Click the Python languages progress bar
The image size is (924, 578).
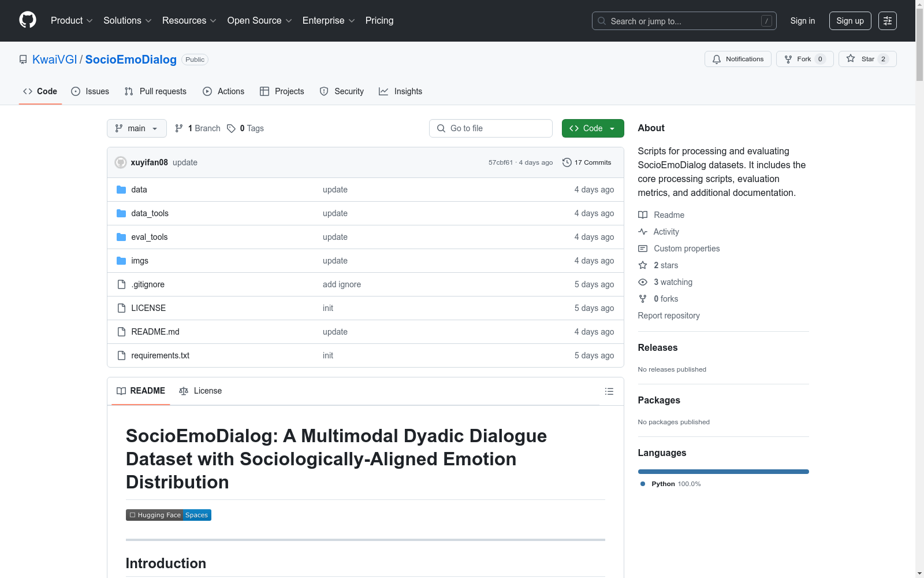[x=723, y=472]
